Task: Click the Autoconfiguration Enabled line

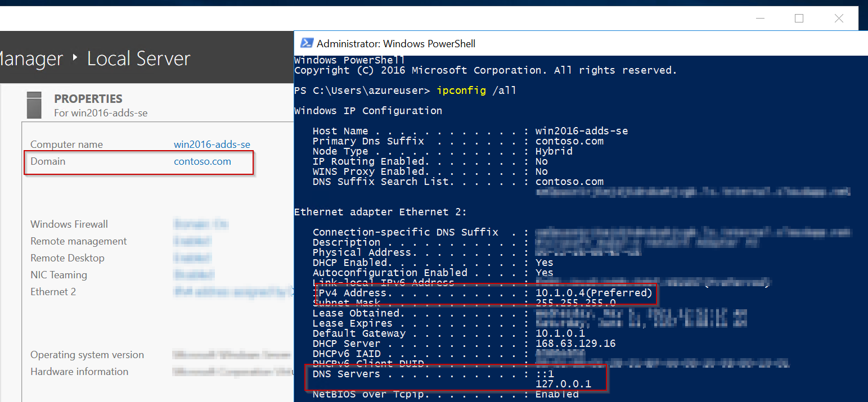Action: click(x=433, y=273)
